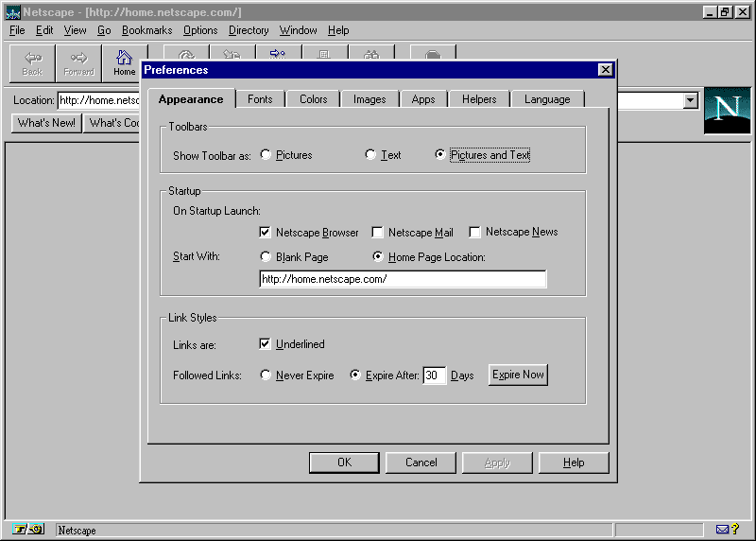Screen dimensions: 756x541
Task: Open the Edit menu
Action: click(44, 30)
